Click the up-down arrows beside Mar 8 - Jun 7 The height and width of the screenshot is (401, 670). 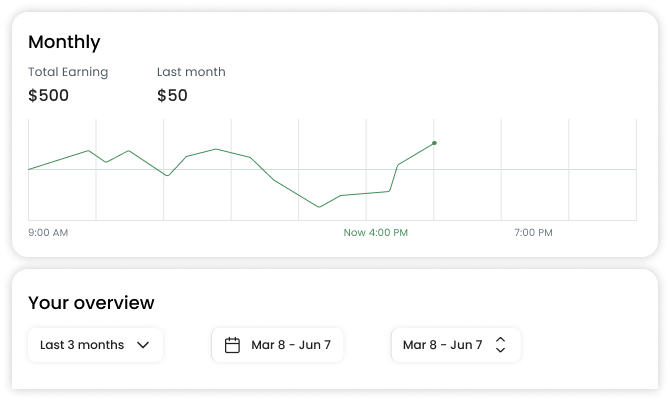click(x=500, y=345)
